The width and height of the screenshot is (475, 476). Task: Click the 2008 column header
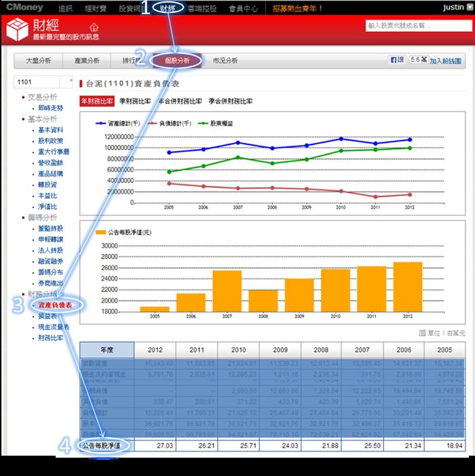click(321, 350)
